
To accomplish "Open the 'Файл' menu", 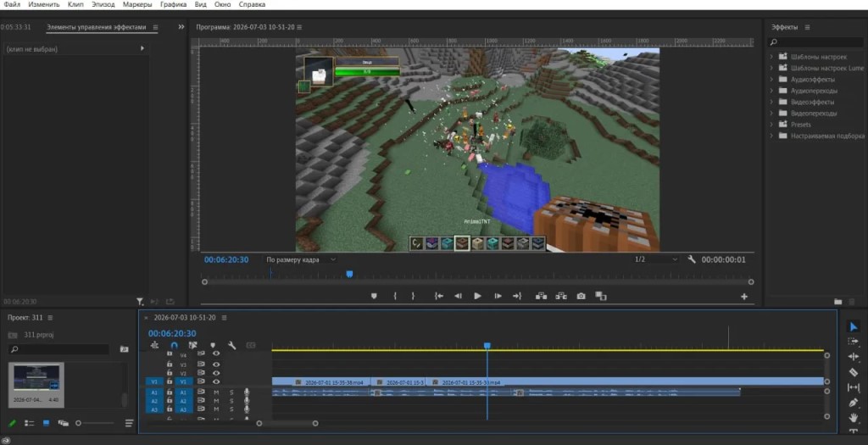I will [x=12, y=4].
